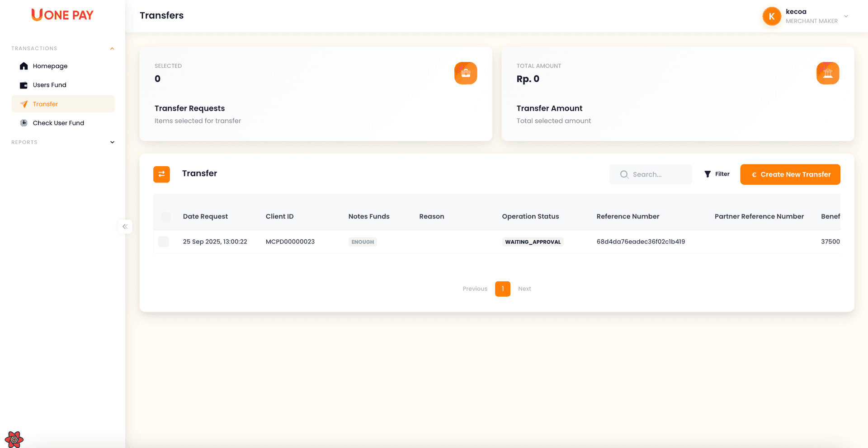Image resolution: width=868 pixels, height=448 pixels.
Task: Open the React devtools flower icon
Action: click(14, 439)
